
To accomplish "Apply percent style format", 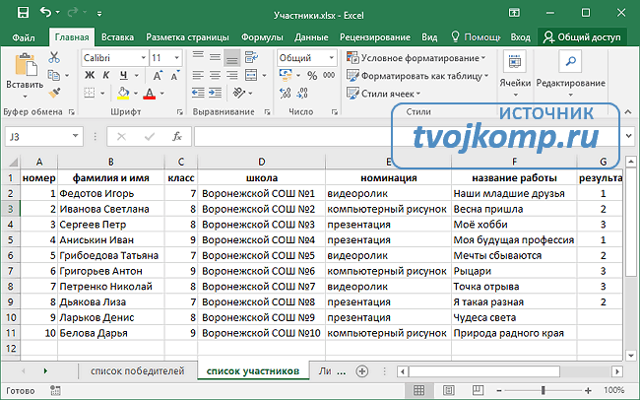I will [312, 76].
